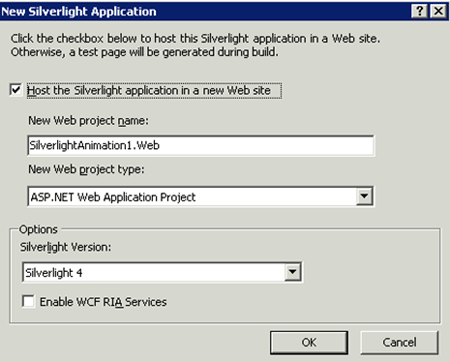Screen dimensions: 450x362
Task: Dismiss the dialog with the Cancel button
Action: 399,342
